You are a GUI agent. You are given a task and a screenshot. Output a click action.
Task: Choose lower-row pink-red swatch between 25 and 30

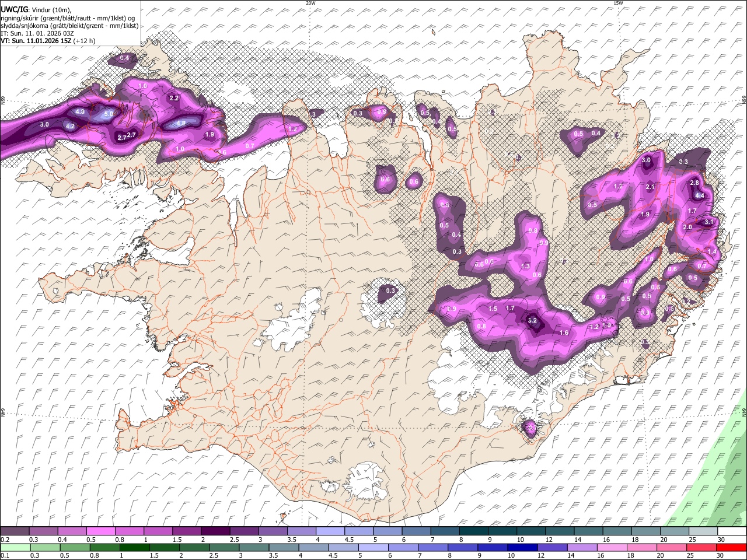[x=701, y=547]
